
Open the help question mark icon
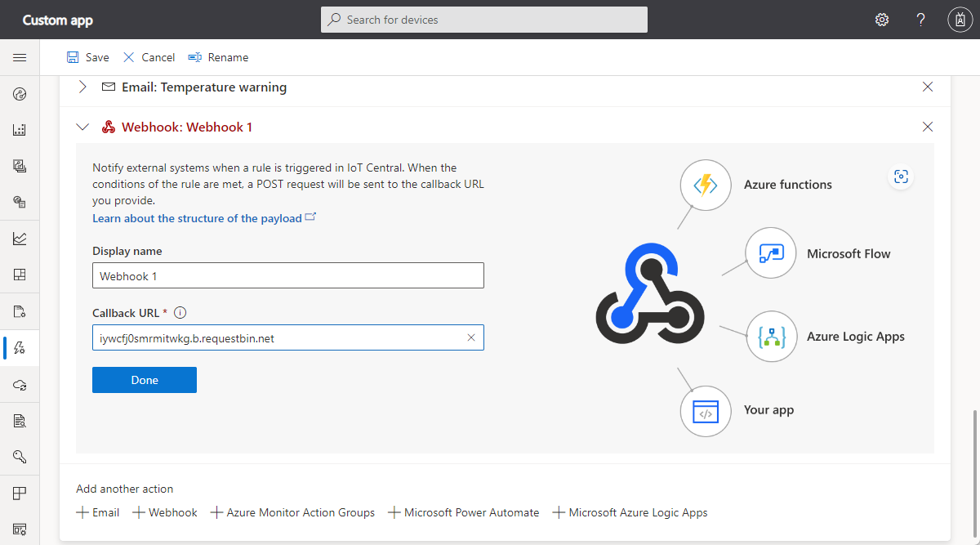(920, 20)
